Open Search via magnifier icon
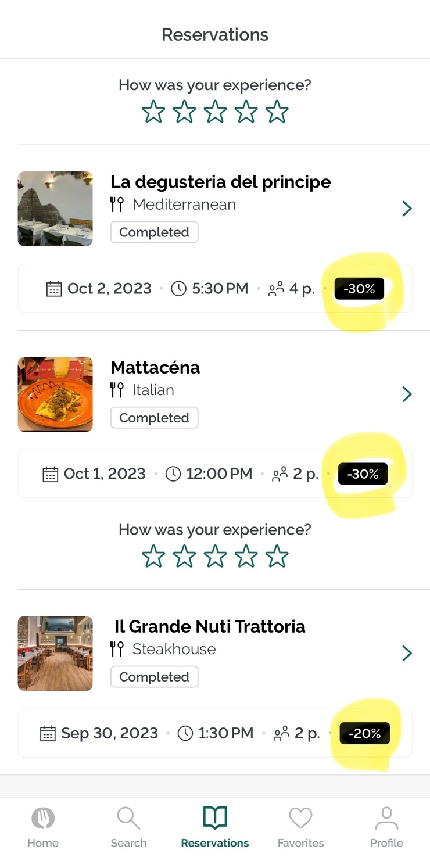Screen dimensions: 430x868 tap(128, 819)
